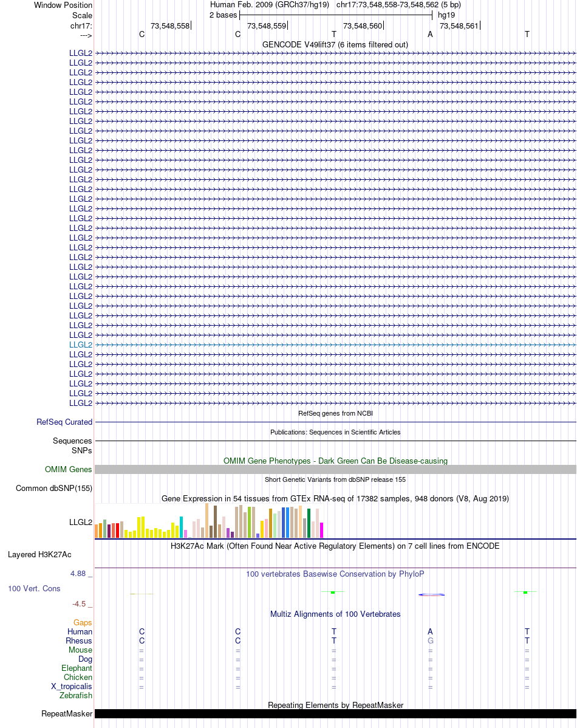577x728 pixels.
Task: Open '100 vertebrates Basewise Conservation by PhyloP'
Action: (335, 574)
